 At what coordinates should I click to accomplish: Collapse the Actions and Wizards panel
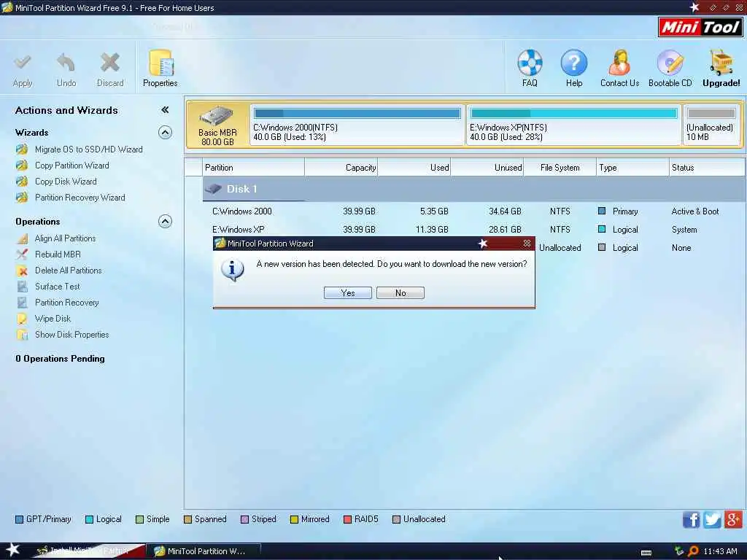pos(165,110)
